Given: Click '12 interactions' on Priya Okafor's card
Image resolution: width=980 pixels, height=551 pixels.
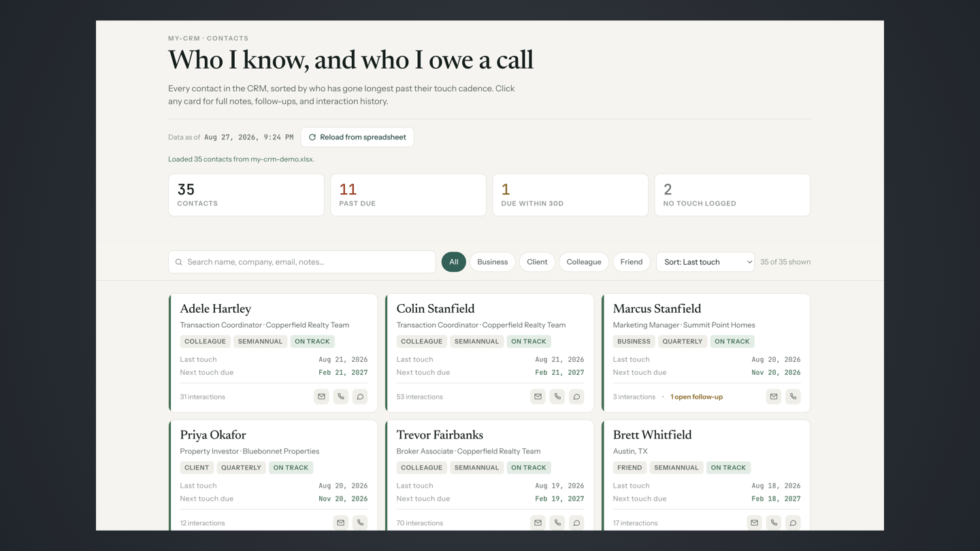Looking at the screenshot, I should 203,523.
